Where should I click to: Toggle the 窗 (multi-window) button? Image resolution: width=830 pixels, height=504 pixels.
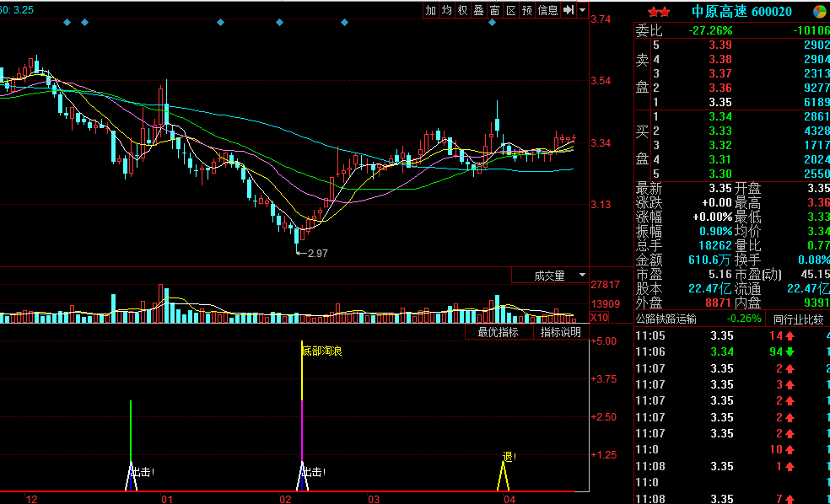click(495, 10)
